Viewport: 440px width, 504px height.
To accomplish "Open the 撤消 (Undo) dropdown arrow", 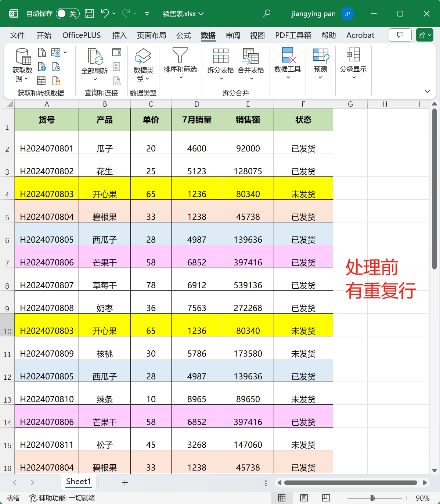I will [114, 13].
